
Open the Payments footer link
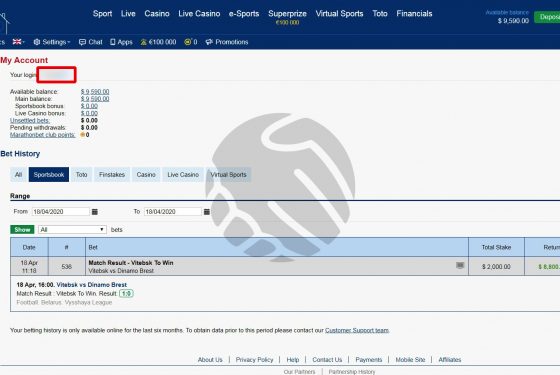[x=369, y=360]
